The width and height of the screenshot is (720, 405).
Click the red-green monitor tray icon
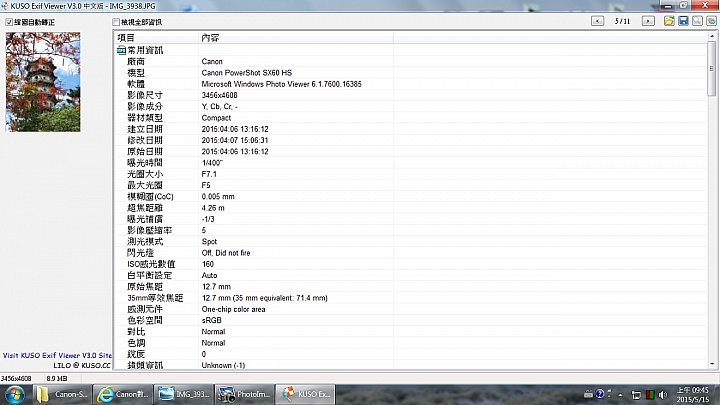click(650, 395)
